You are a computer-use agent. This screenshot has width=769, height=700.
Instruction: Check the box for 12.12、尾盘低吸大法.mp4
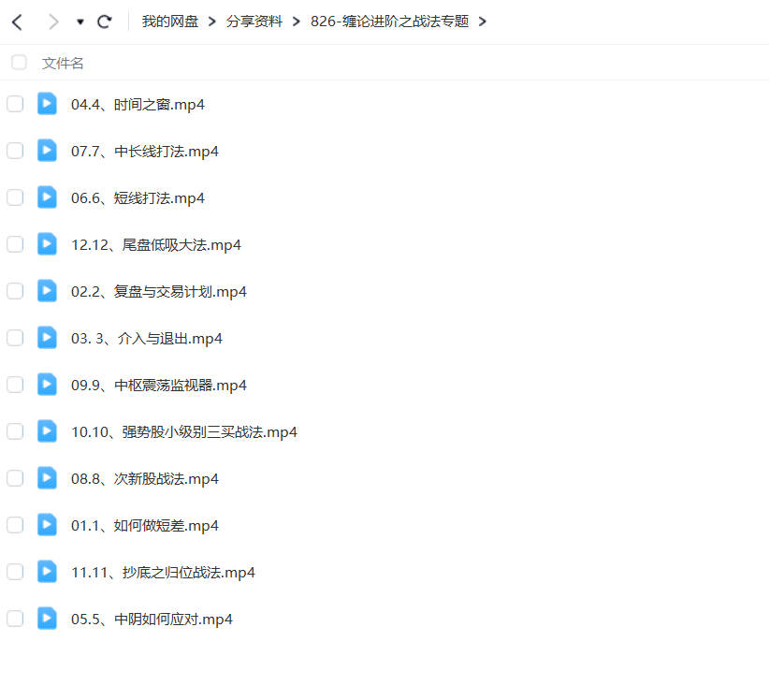point(15,244)
